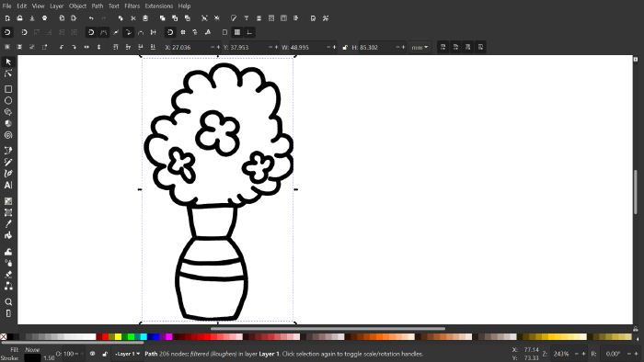This screenshot has height=362, width=644.
Task: Open the File menu
Action: (x=7, y=6)
